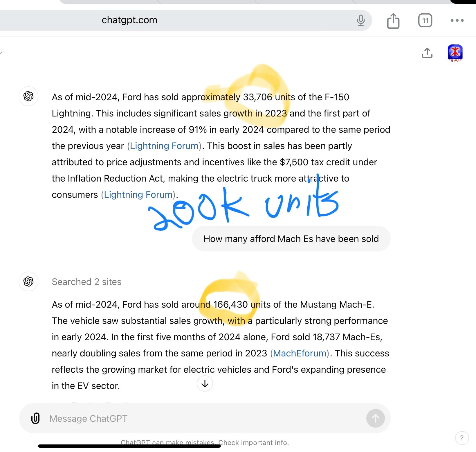Click the '33,706 units' figure text
Viewport: 476px width, 452px height.
269,97
